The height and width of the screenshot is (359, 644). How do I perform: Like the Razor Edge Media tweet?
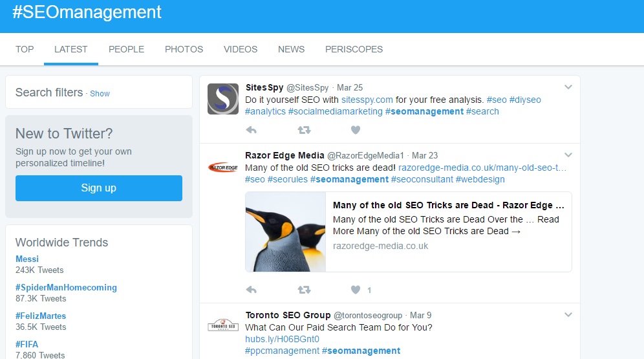[x=356, y=290]
